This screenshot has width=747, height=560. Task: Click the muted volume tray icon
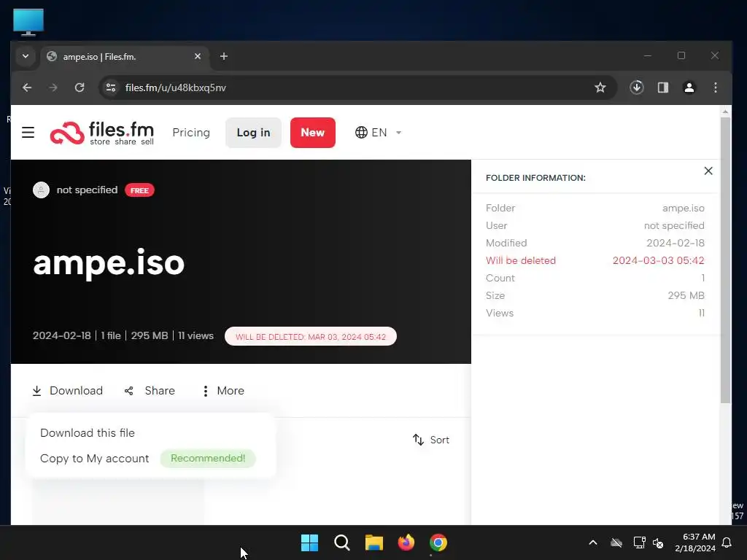tap(658, 542)
